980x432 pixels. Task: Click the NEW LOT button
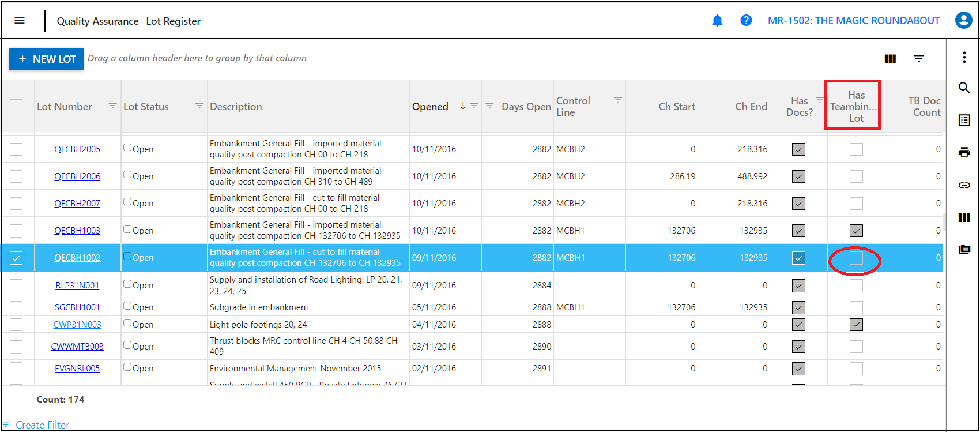point(46,59)
